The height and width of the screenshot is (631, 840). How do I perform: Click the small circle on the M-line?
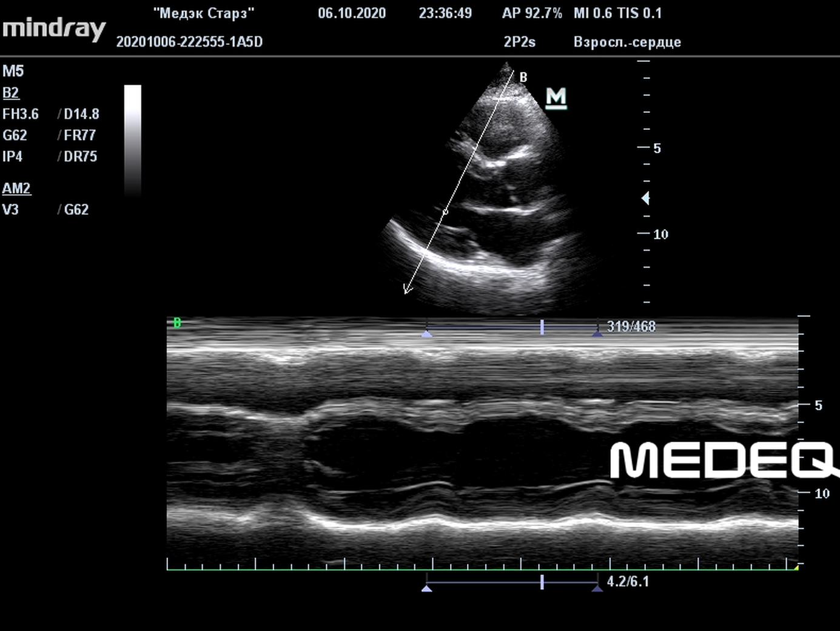pos(445,212)
